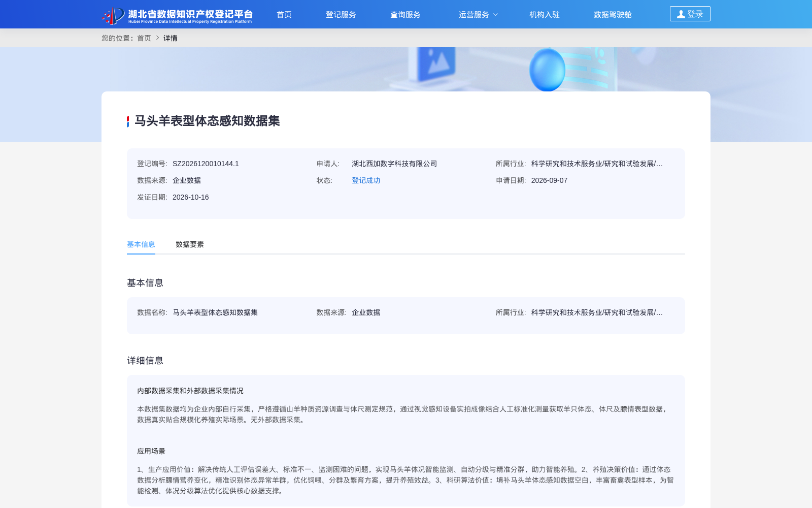Go to 首页 via breadcrumb link
Viewport: 812px width, 508px height.
pos(144,38)
